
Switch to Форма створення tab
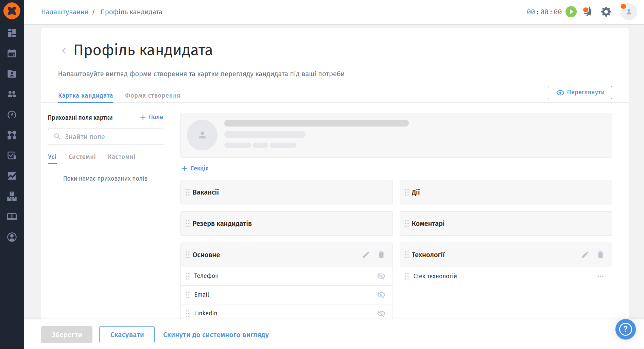[x=153, y=96]
